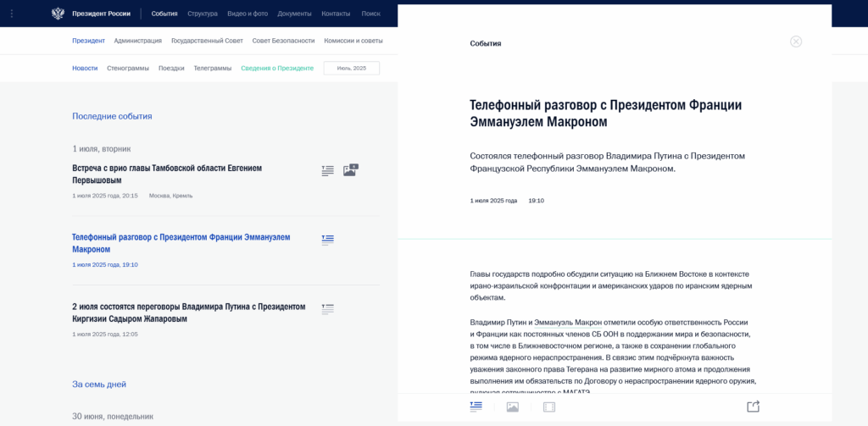Switch to the Телеграммы tab
Image resolution: width=868 pixels, height=426 pixels.
coord(213,68)
